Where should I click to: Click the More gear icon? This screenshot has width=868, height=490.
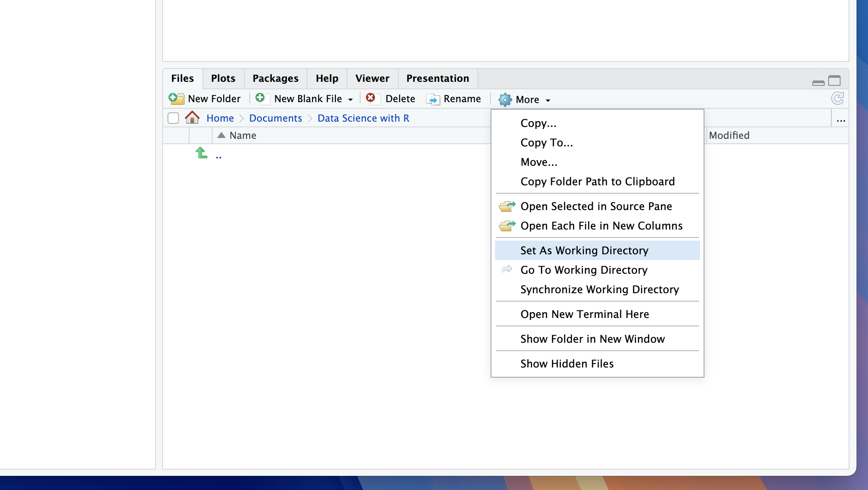pos(505,100)
